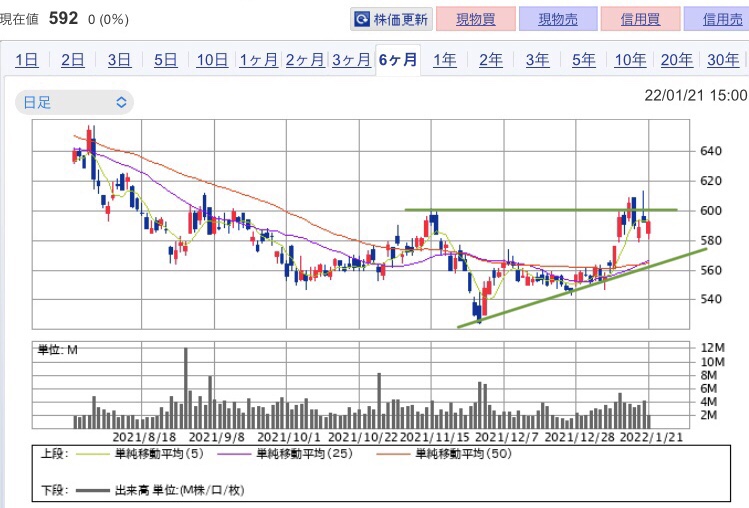This screenshot has height=508, width=749.
Task: Click the tallest volume bar near 2021/9/8
Action: click(186, 388)
